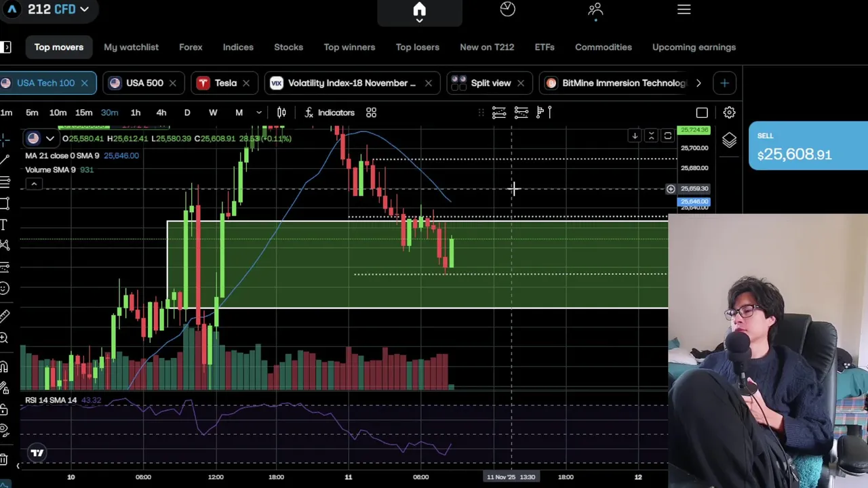Open the flag symbol selector dropdown
This screenshot has height=488, width=868.
tap(40, 138)
